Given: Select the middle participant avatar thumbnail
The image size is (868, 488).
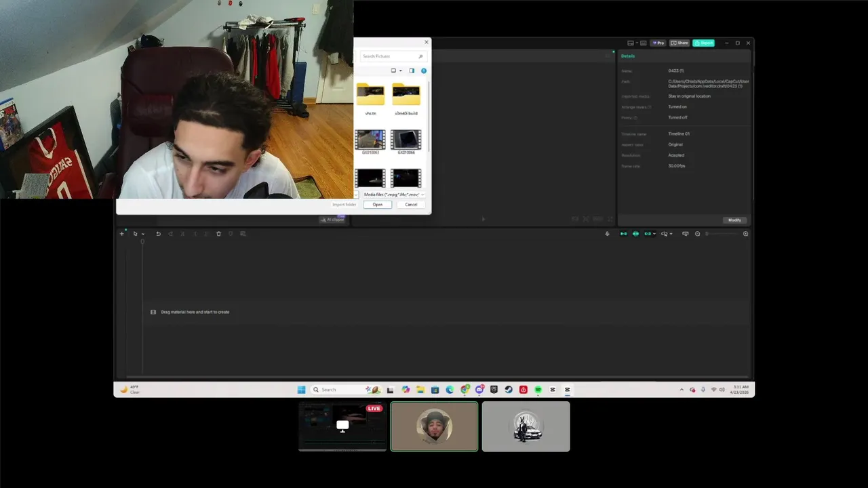Looking at the screenshot, I should point(434,426).
